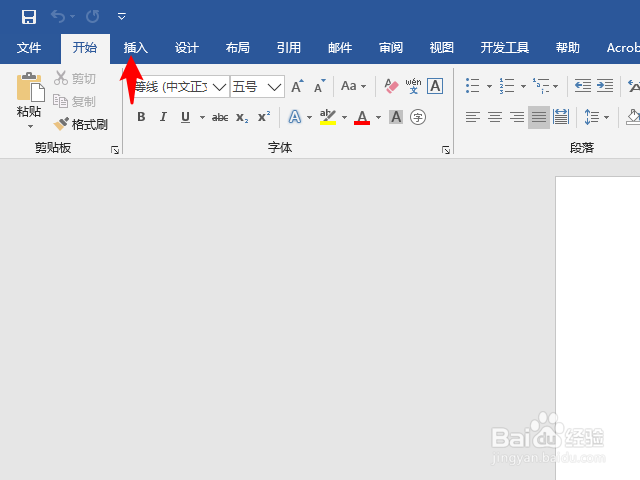Toggle superscript formatting
The image size is (640, 480).
click(x=264, y=117)
